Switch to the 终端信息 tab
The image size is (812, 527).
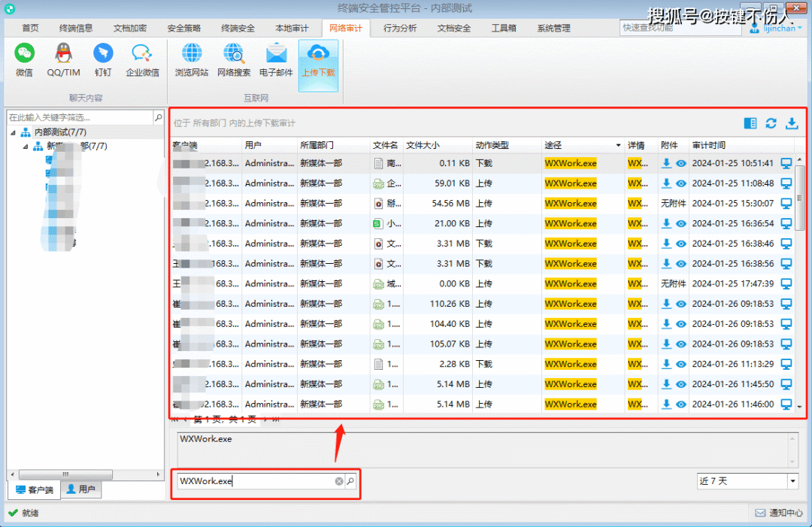tap(76, 28)
